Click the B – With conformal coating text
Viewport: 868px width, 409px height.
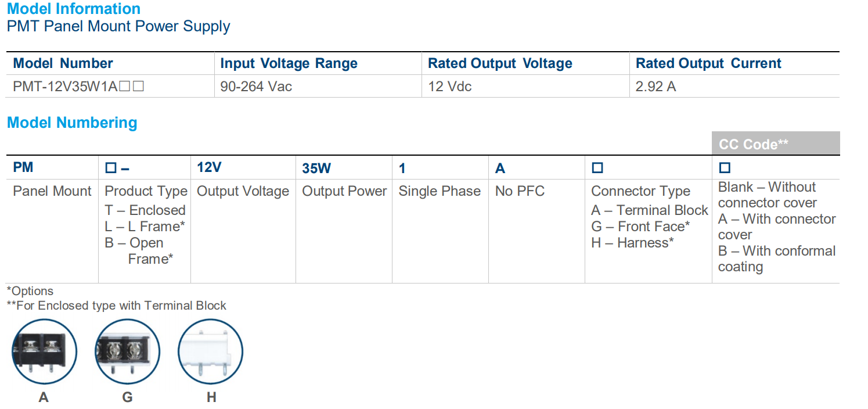pos(776,259)
